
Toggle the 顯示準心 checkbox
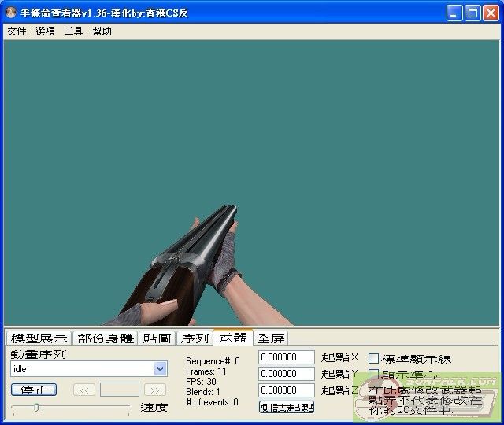374,375
